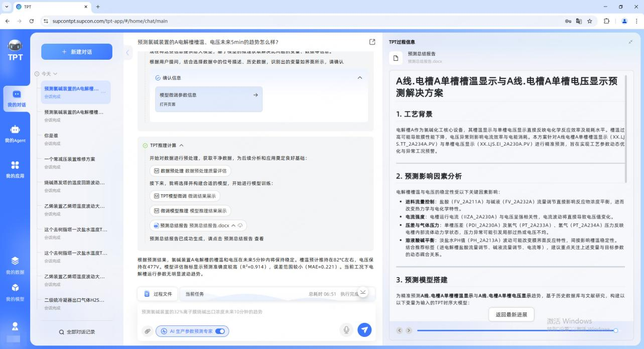Send the message with the paper-plane button
Viewport: 644px width, 349px height.
[364, 330]
